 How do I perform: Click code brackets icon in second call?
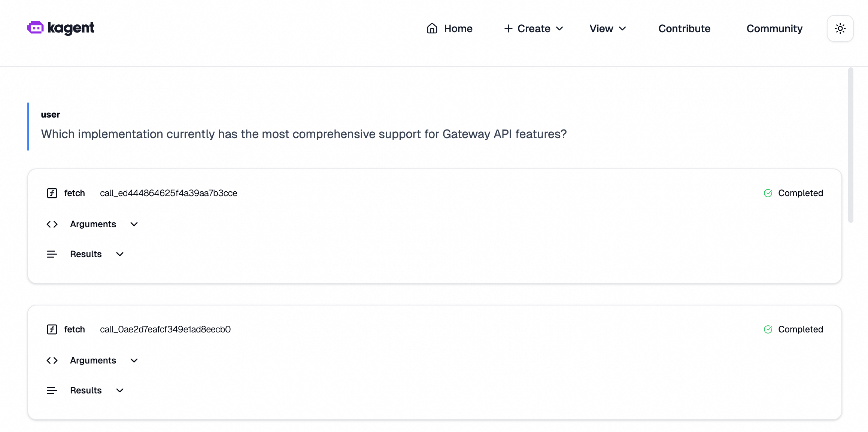point(52,360)
